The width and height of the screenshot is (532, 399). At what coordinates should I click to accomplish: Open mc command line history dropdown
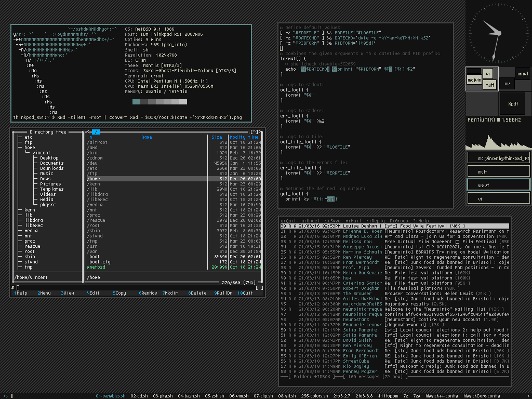pos(259,288)
